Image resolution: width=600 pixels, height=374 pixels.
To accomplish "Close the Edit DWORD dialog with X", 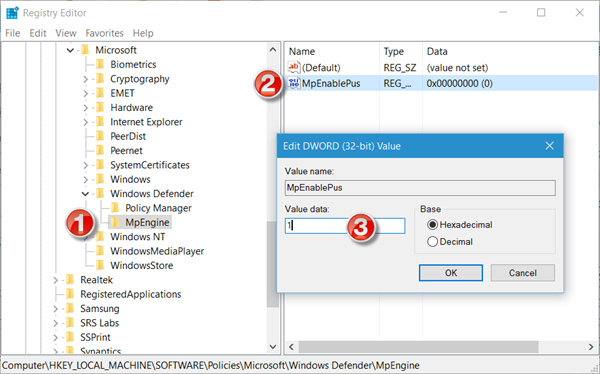I will coord(549,146).
